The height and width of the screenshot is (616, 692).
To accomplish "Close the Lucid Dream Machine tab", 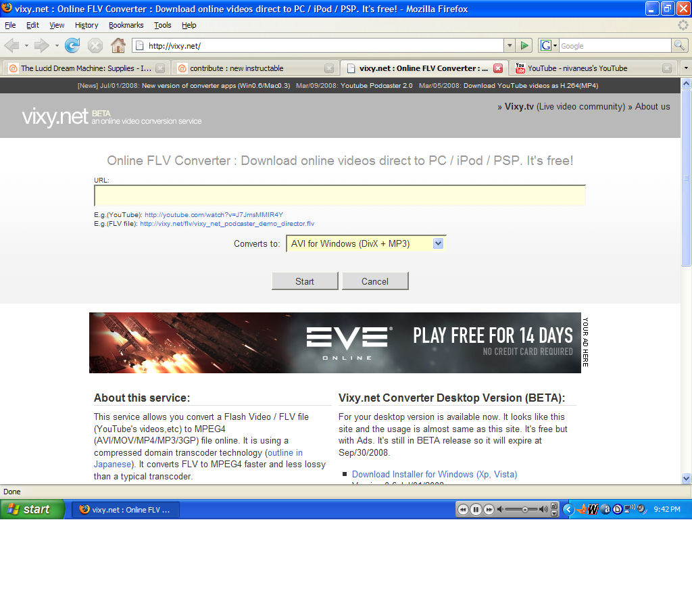I will (160, 68).
